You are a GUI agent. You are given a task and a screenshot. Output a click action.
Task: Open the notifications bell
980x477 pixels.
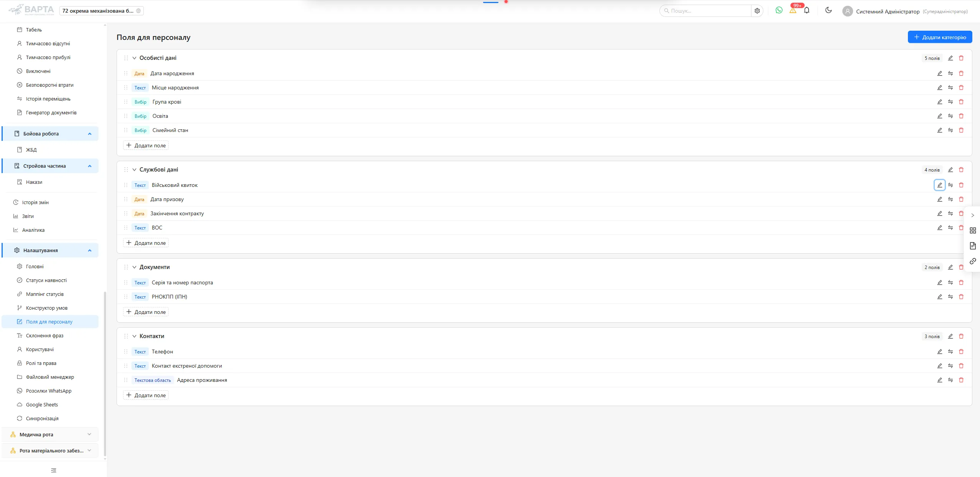[x=807, y=10]
